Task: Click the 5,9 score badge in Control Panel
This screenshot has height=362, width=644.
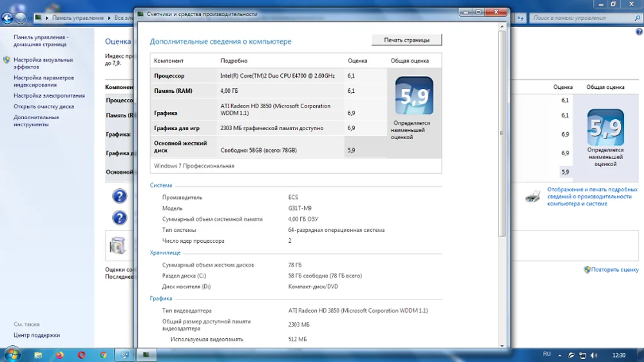Action: (x=605, y=128)
